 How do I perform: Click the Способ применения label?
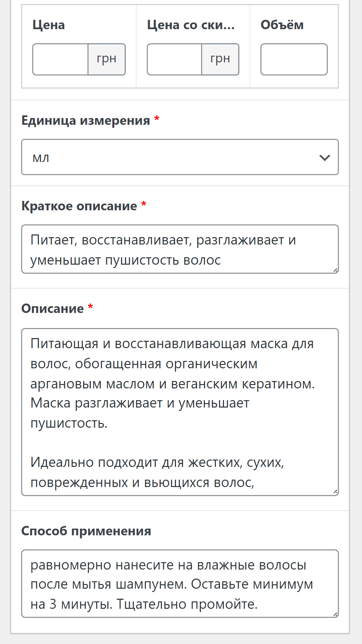tap(86, 531)
